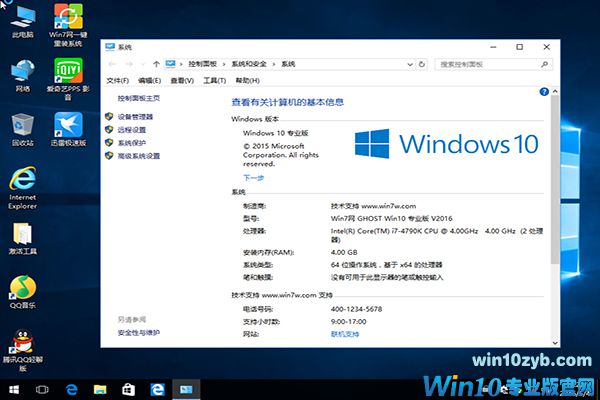Select the Win7网 GHOST Win10 model text

pos(391,219)
